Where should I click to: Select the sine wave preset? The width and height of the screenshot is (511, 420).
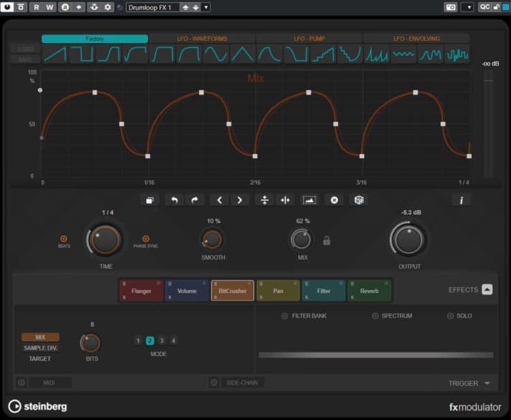216,54
